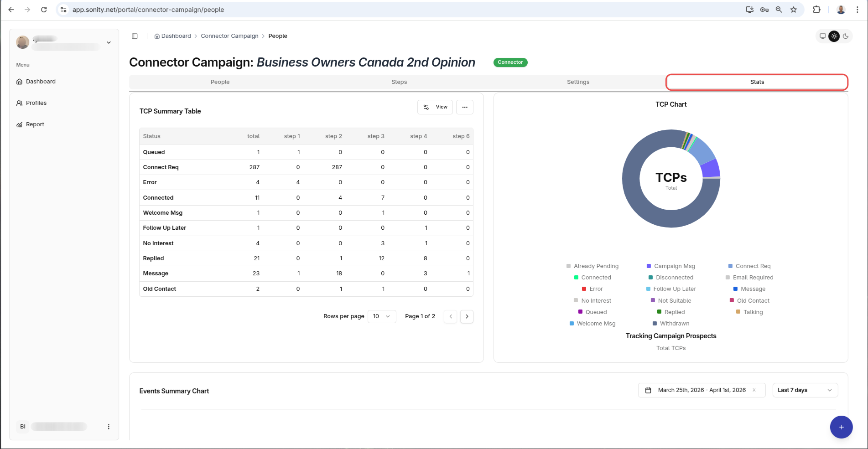Click the Old Contact row label
The height and width of the screenshot is (449, 868).
tap(159, 289)
